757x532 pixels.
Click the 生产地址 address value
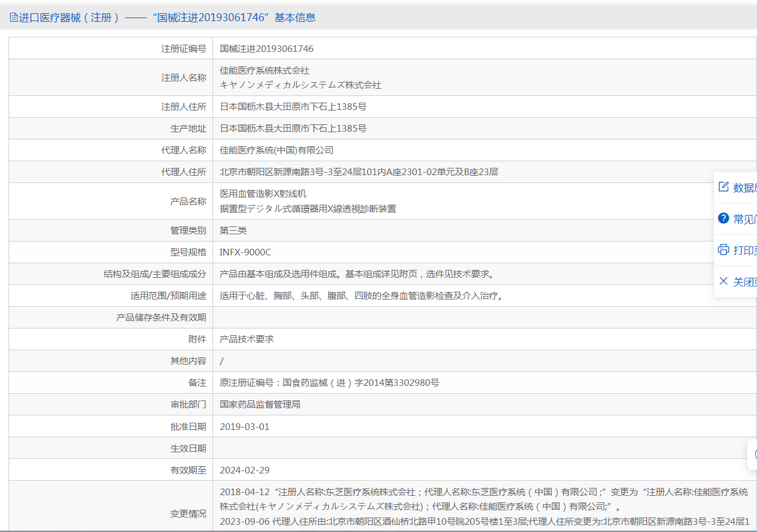point(293,128)
